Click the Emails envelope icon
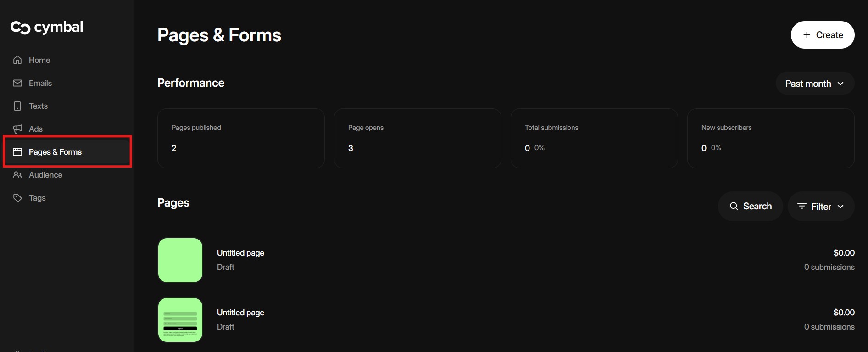The width and height of the screenshot is (868, 352). [x=17, y=83]
